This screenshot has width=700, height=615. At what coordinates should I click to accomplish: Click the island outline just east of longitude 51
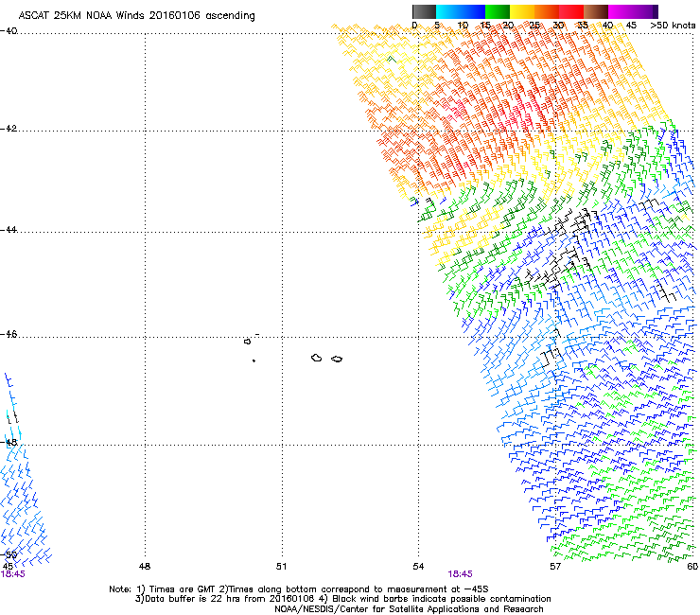pos(317,358)
